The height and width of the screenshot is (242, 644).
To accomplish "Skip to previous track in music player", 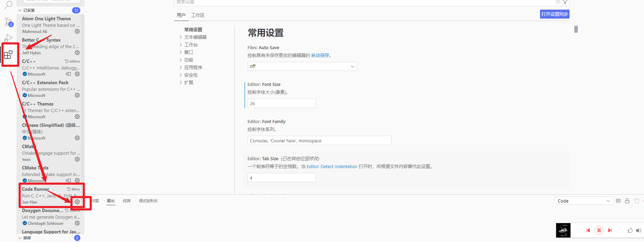I will pos(588,230).
